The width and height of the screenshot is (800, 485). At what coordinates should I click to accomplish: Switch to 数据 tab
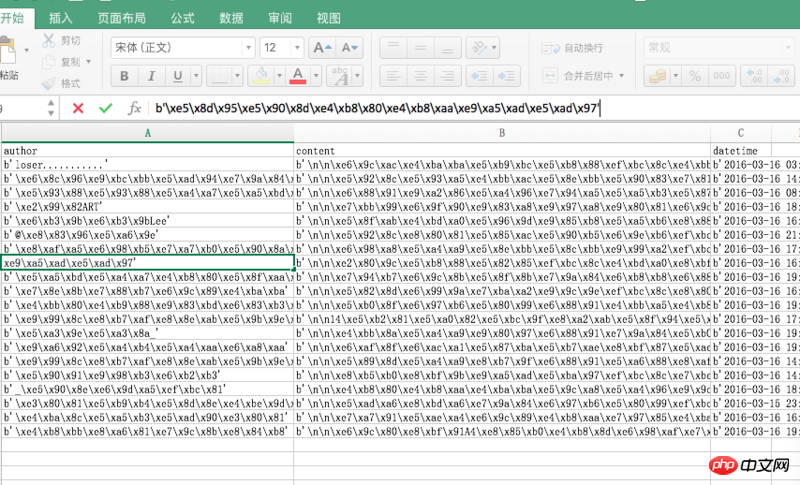tap(231, 18)
